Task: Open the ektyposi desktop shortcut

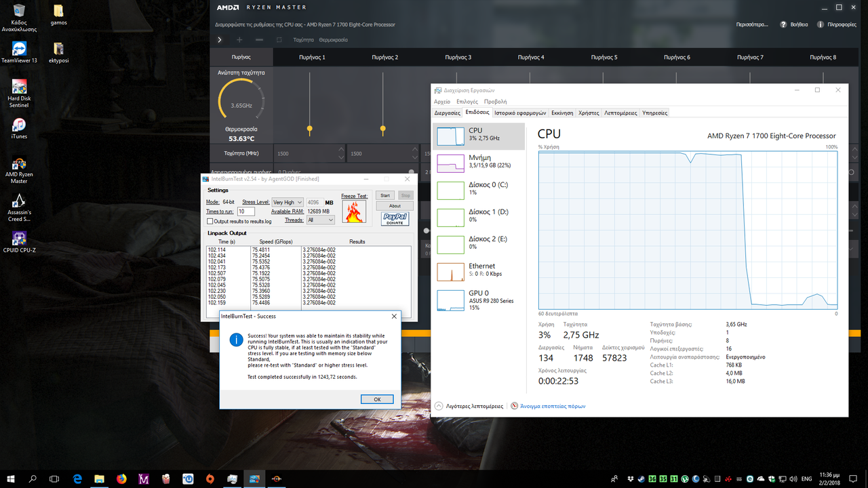Action: 58,52
